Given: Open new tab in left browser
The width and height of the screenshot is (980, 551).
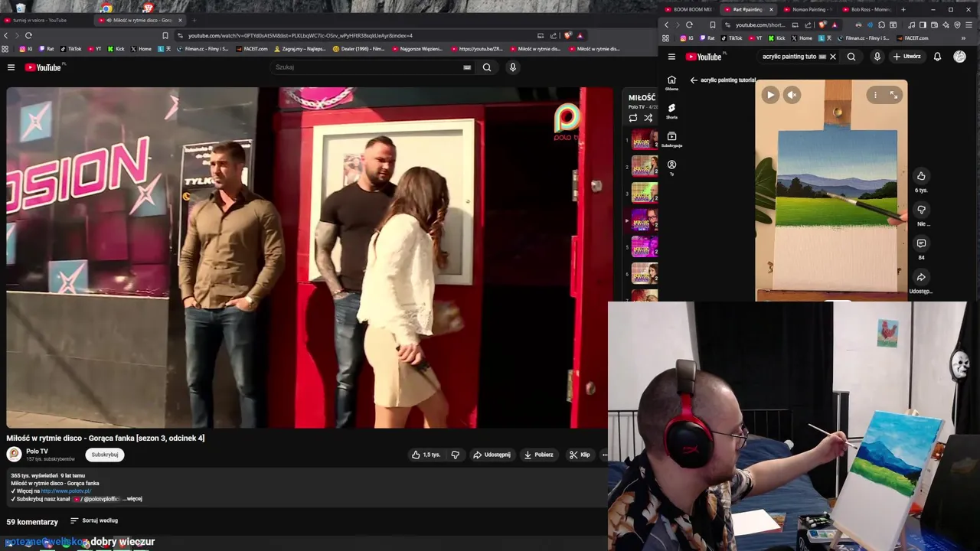Looking at the screenshot, I should click(x=194, y=20).
